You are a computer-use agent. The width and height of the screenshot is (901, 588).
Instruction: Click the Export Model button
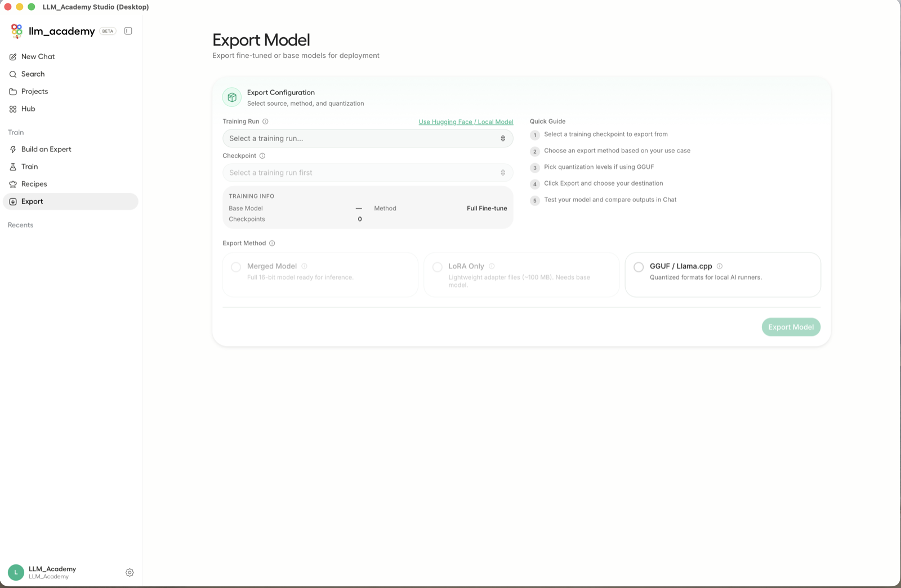point(791,327)
